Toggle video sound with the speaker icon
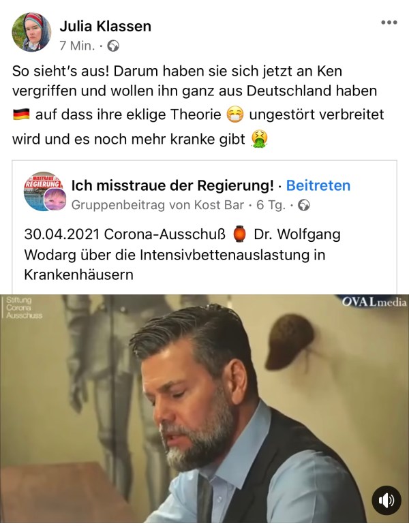Viewport: 409px width, 532px height. pos(387,501)
